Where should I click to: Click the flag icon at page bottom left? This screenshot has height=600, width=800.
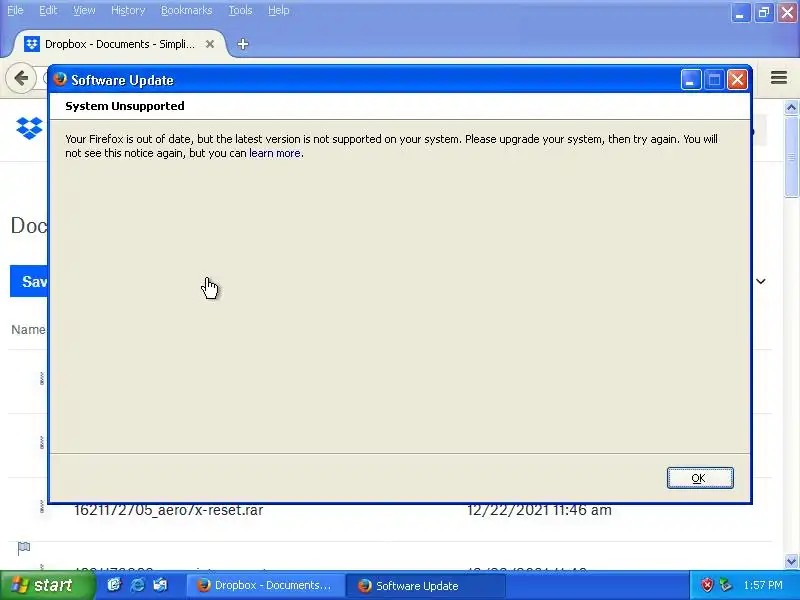(x=24, y=548)
